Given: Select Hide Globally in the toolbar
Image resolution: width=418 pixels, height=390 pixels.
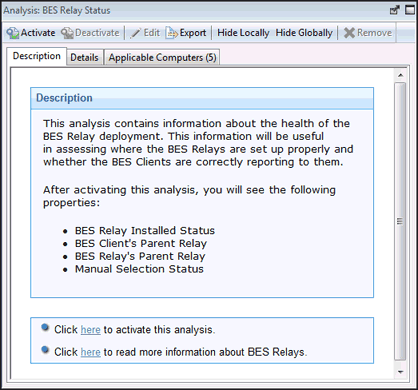Looking at the screenshot, I should pyautogui.click(x=304, y=33).
